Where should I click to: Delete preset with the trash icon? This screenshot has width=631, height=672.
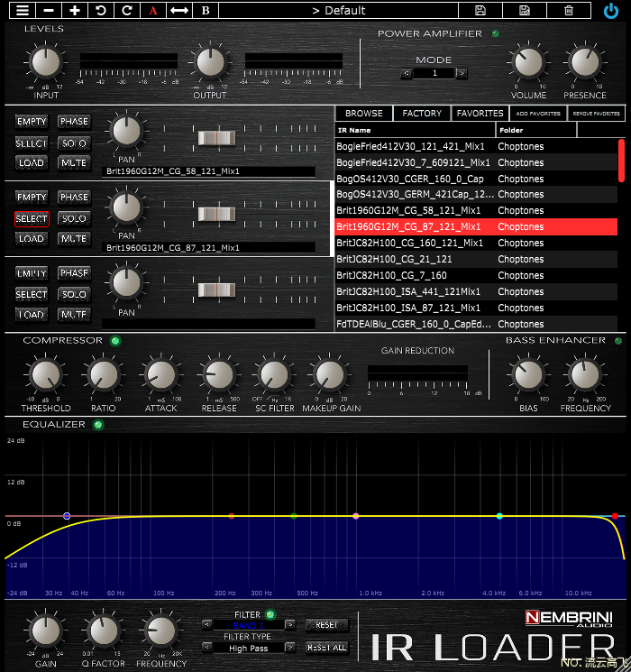(x=569, y=10)
